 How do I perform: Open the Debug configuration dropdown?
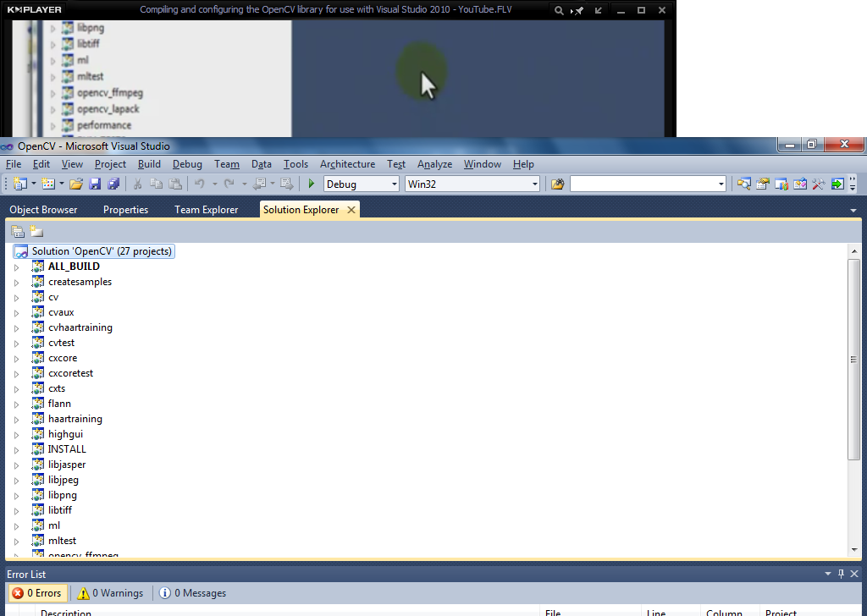coord(395,184)
